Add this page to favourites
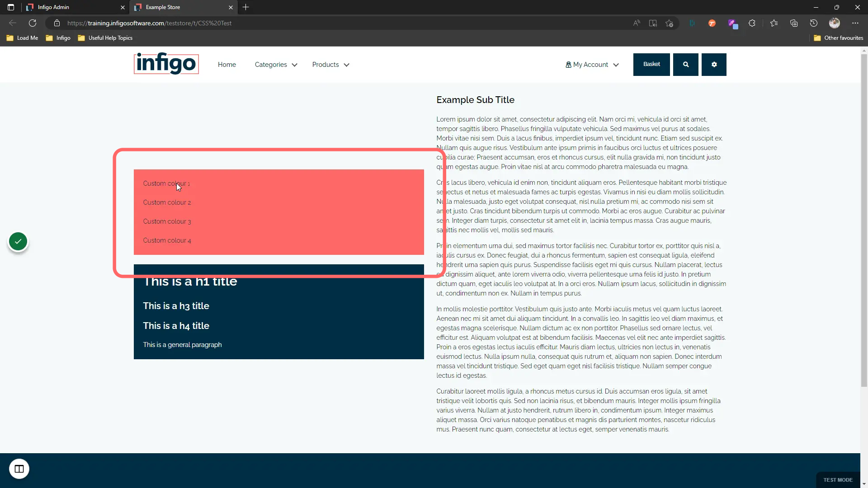The image size is (868, 488). pos(670,23)
